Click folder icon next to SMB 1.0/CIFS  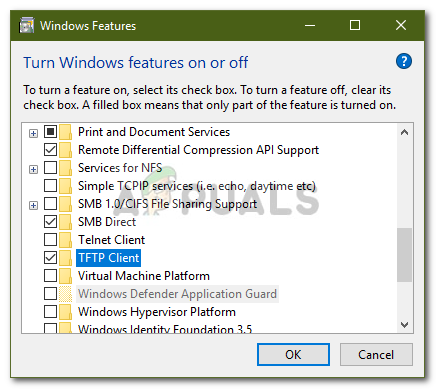tap(65, 204)
